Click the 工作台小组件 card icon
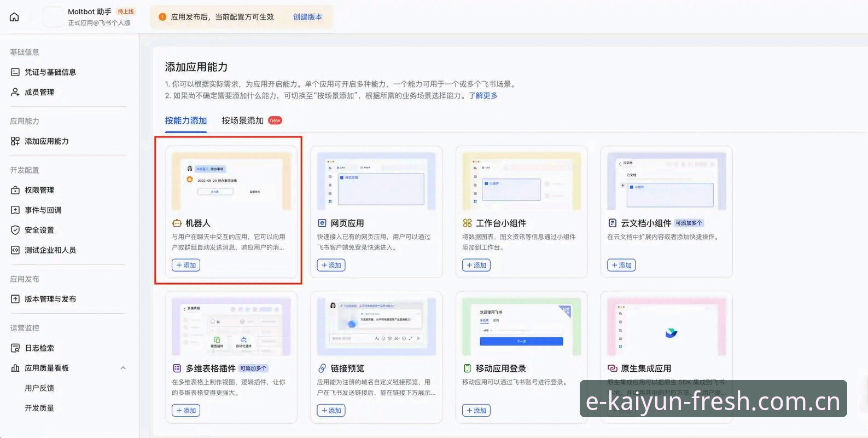This screenshot has width=868, height=438. 467,223
